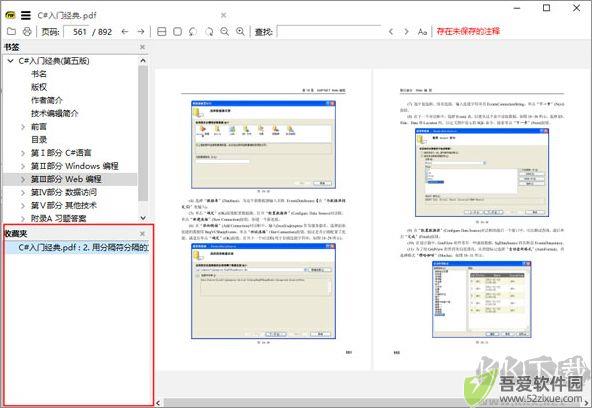Maximize the PDF viewer window
592x408 pixels.
[x=546, y=8]
